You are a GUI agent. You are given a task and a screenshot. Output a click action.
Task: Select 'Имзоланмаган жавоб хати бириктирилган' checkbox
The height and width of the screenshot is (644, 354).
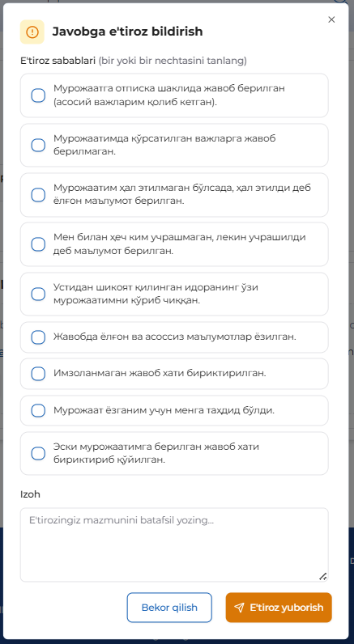[38, 374]
